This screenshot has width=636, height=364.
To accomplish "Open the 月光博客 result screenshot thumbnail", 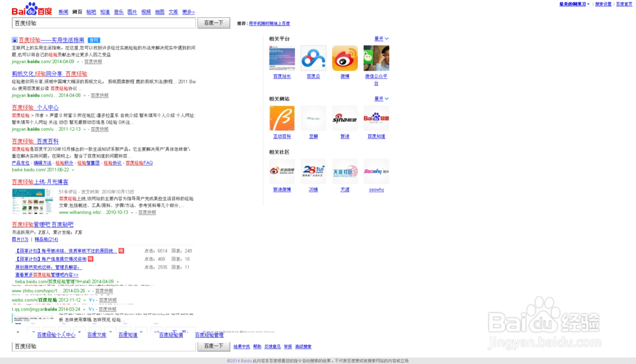I will click(x=32, y=201).
